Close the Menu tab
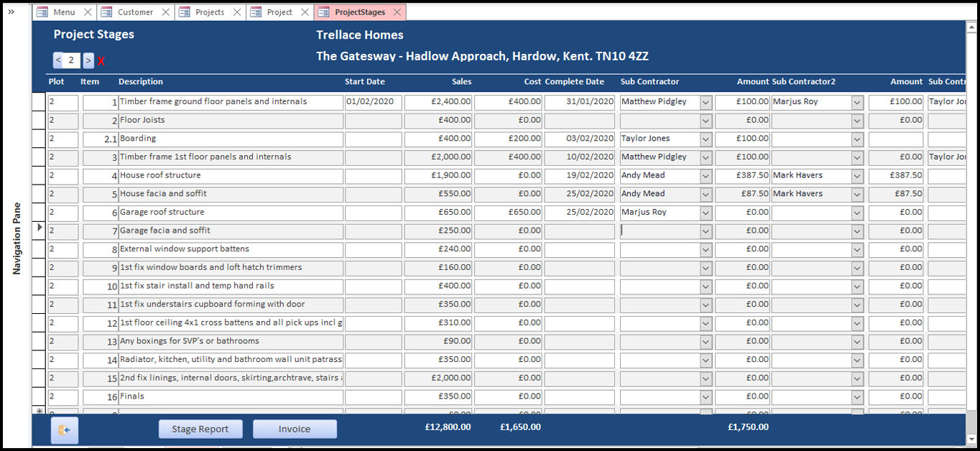Viewport: 980px width, 451px height. [x=88, y=12]
